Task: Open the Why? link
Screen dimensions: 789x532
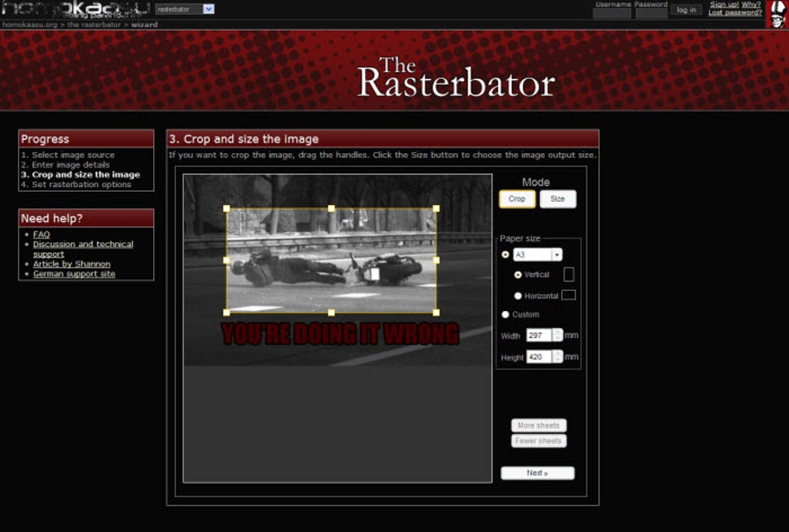Action: [751, 4]
